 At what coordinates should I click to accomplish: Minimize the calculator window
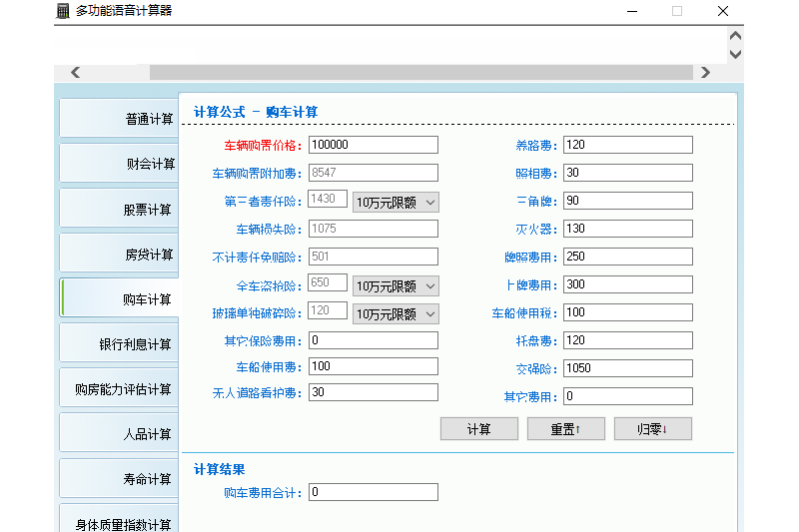click(632, 11)
